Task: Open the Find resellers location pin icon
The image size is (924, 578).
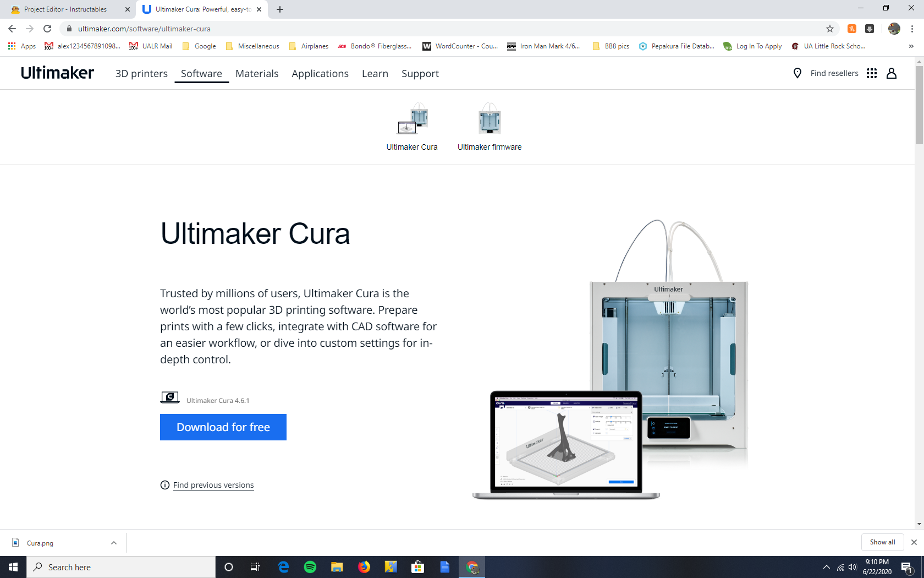Action: 797,73
